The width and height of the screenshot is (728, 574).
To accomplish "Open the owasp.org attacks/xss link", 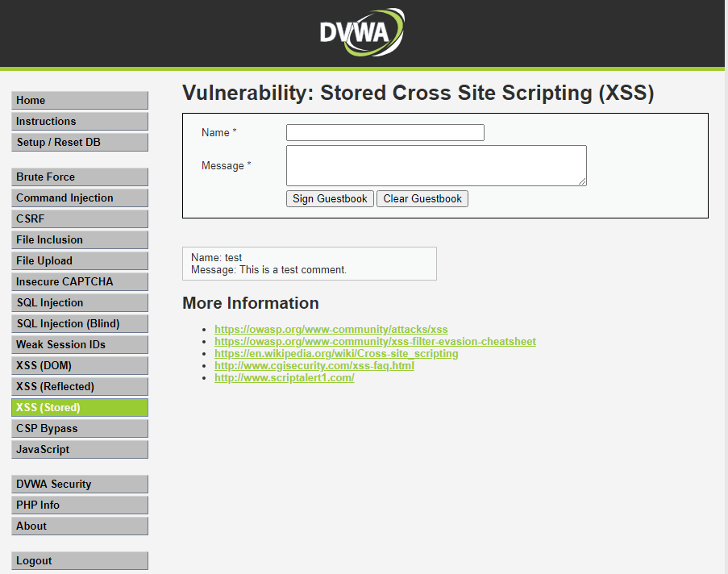I will coord(331,329).
